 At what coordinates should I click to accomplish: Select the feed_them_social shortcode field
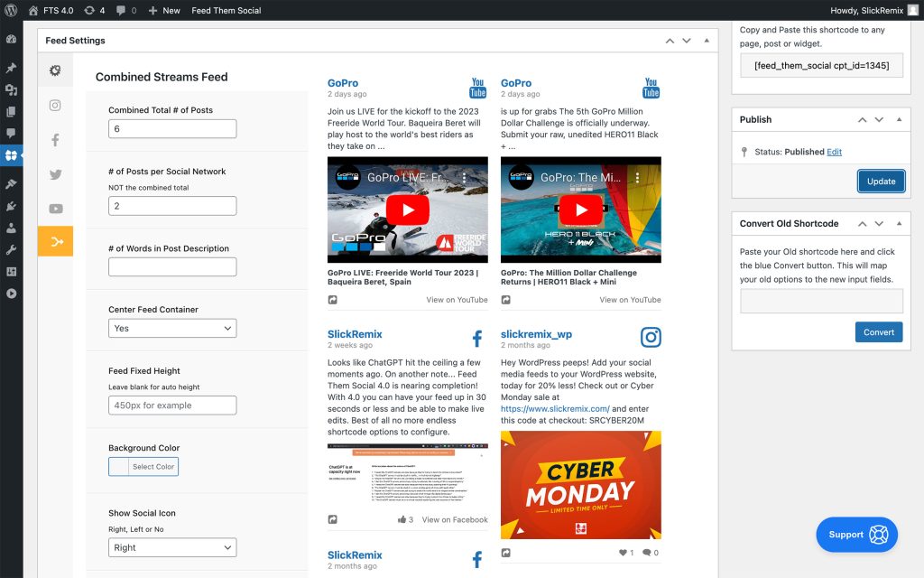821,65
